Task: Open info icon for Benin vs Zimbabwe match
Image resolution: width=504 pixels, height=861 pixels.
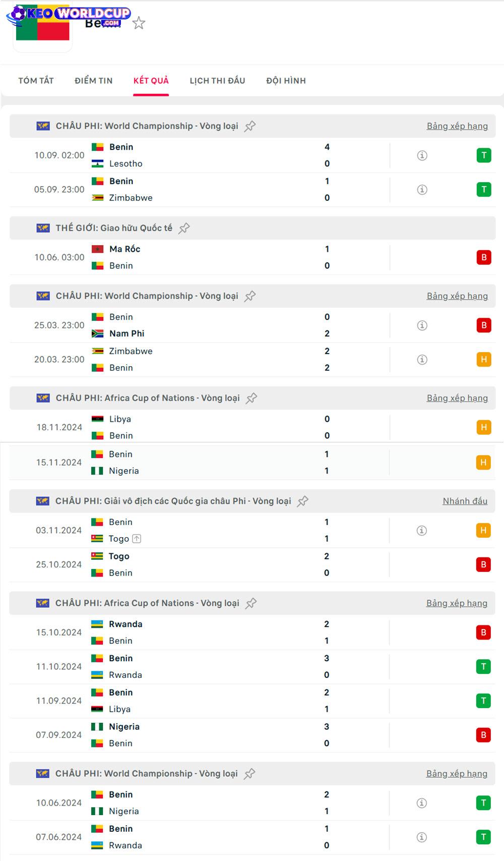Action: pos(422,190)
